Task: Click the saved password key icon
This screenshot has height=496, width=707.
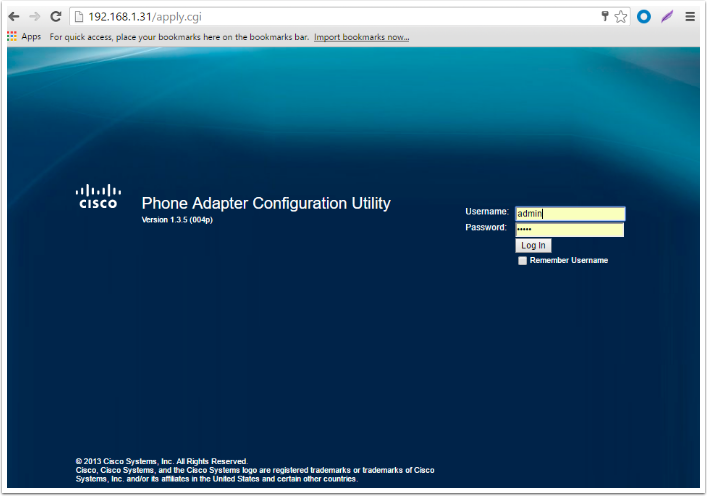Action: coord(605,17)
